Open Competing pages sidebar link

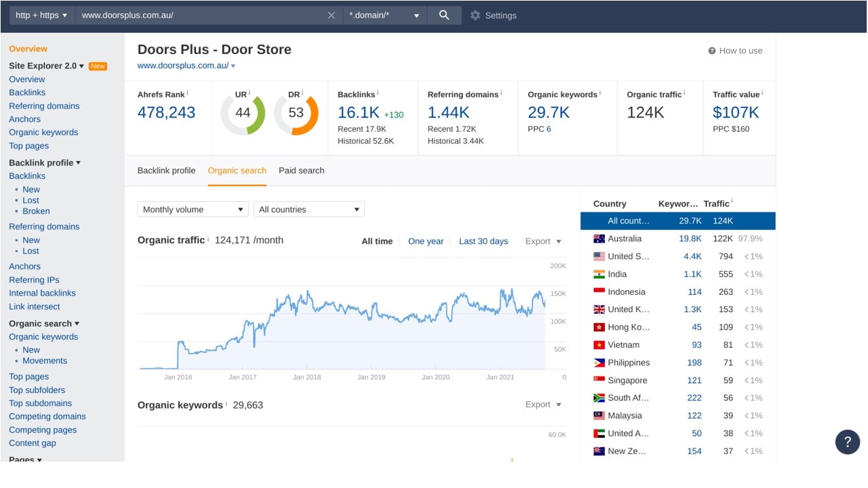coord(43,430)
